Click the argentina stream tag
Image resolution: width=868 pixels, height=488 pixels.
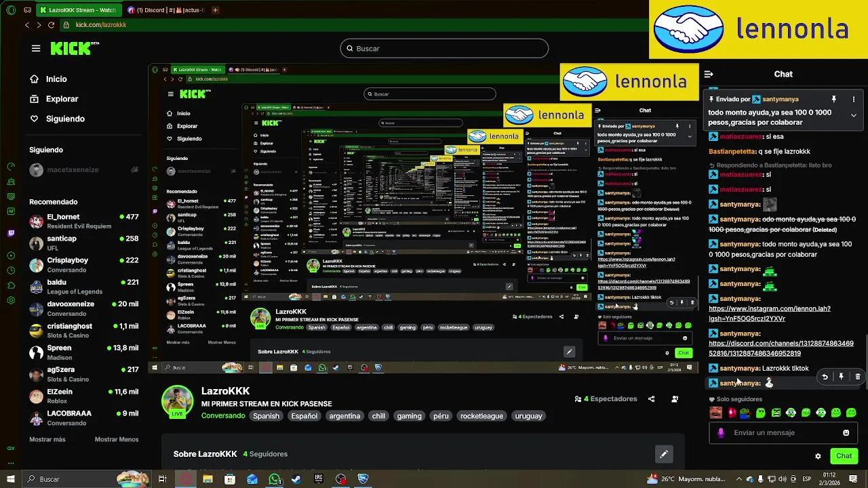pyautogui.click(x=344, y=416)
